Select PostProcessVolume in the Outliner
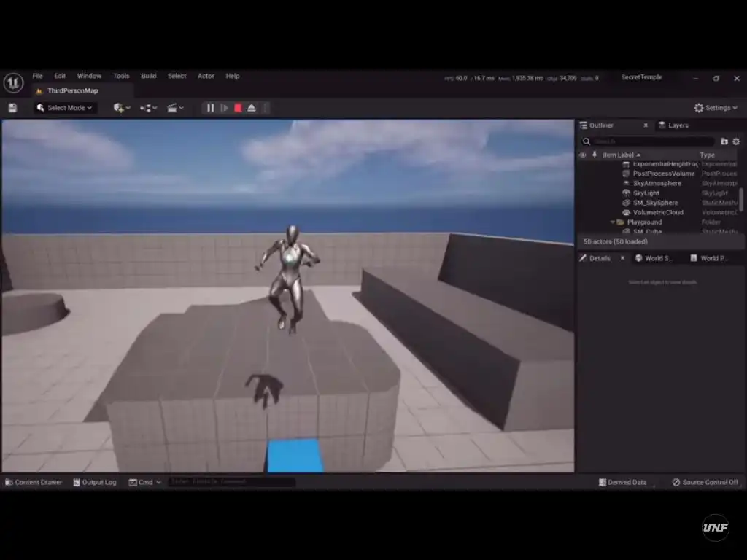The height and width of the screenshot is (560, 747). point(664,174)
